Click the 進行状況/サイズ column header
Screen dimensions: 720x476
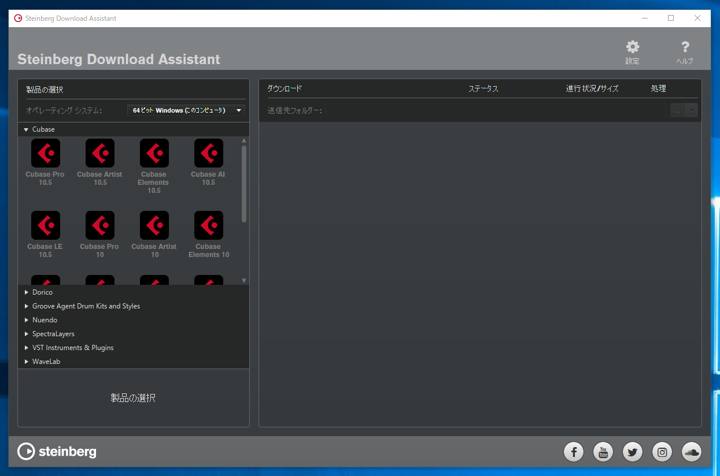pyautogui.click(x=592, y=89)
